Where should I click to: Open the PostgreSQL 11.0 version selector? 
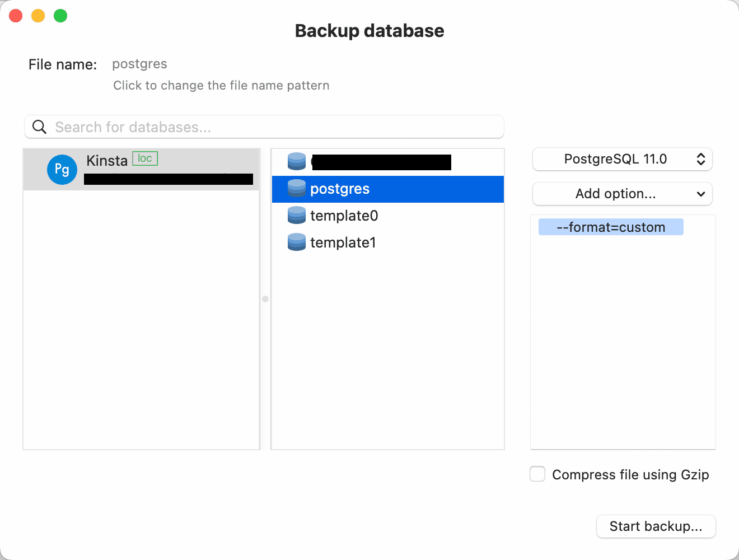[x=622, y=159]
